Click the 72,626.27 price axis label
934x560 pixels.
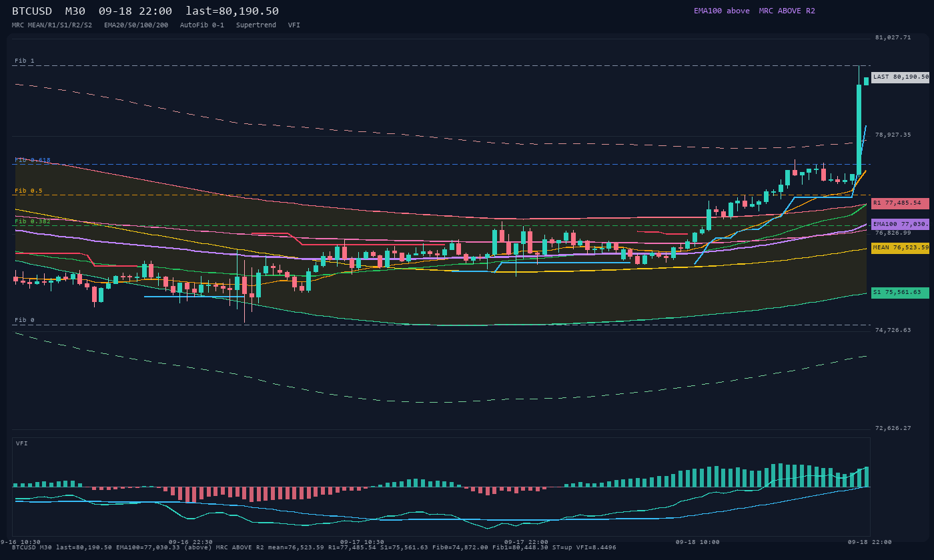point(893,428)
